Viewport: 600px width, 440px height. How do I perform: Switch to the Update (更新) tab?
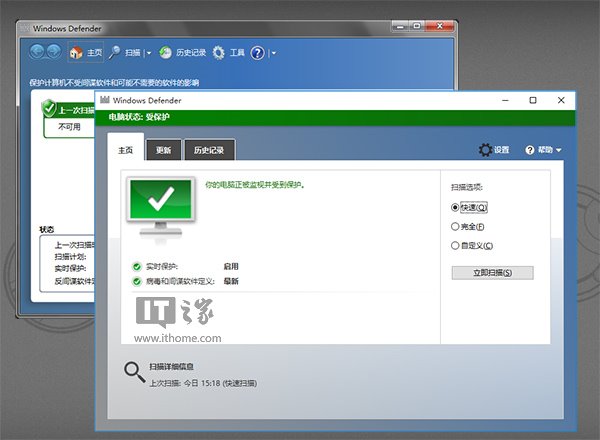pyautogui.click(x=163, y=150)
